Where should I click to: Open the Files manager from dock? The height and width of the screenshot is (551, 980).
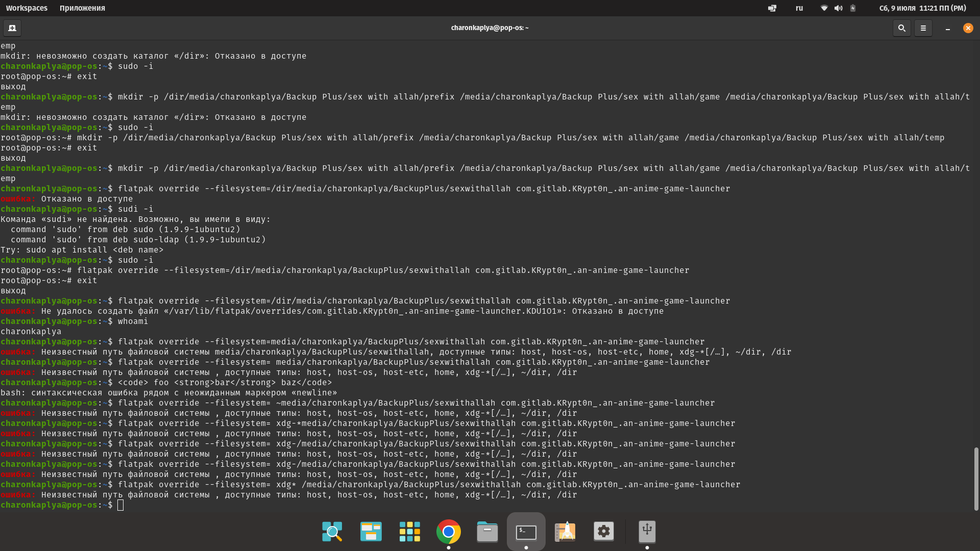(487, 532)
